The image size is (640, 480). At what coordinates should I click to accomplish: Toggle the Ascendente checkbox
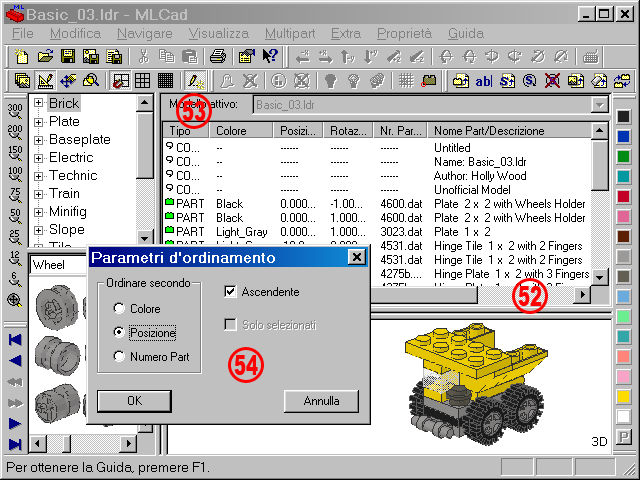coord(230,291)
